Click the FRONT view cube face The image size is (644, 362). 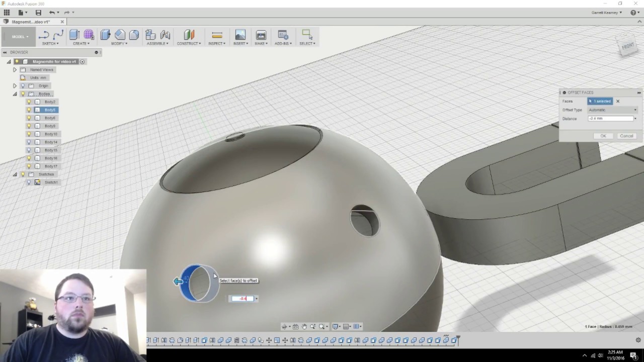(627, 47)
